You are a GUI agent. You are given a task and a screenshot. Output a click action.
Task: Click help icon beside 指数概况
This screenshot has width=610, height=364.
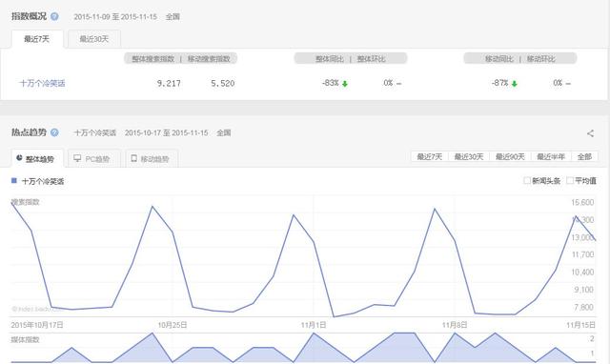click(54, 16)
